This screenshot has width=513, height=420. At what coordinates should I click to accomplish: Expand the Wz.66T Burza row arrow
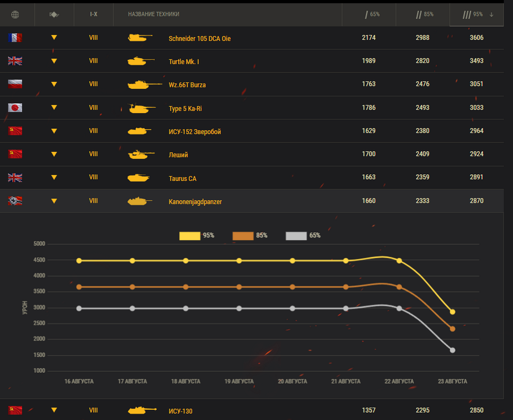(54, 84)
